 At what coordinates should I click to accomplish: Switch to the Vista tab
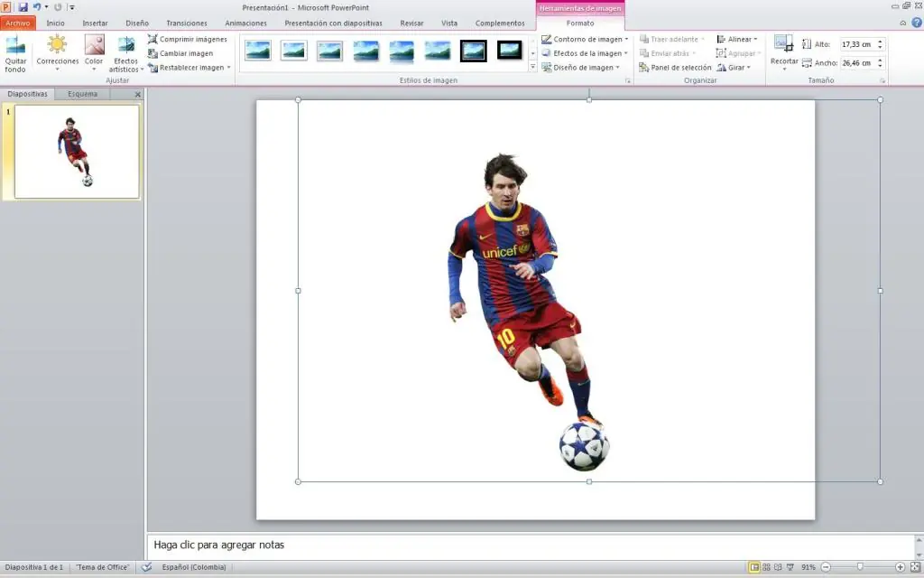(x=449, y=23)
